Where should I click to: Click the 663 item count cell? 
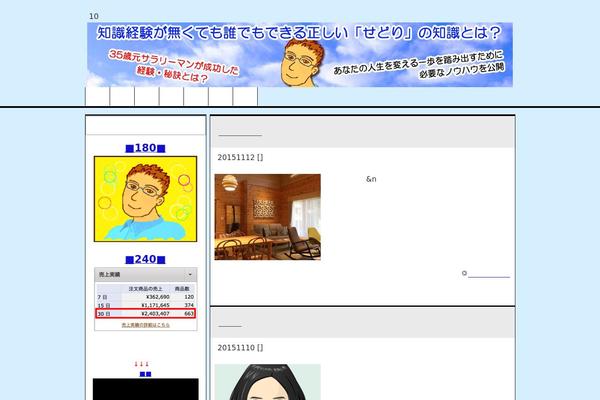pos(189,313)
